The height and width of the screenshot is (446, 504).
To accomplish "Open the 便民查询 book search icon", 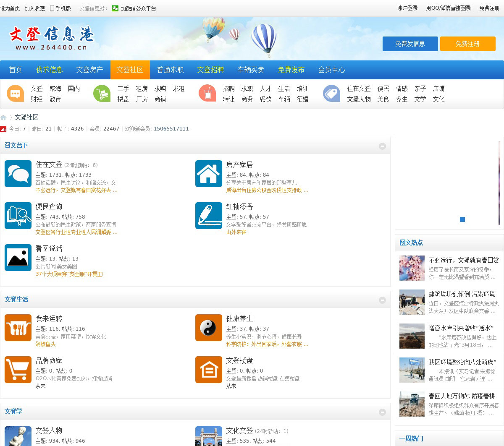I will coord(18,216).
